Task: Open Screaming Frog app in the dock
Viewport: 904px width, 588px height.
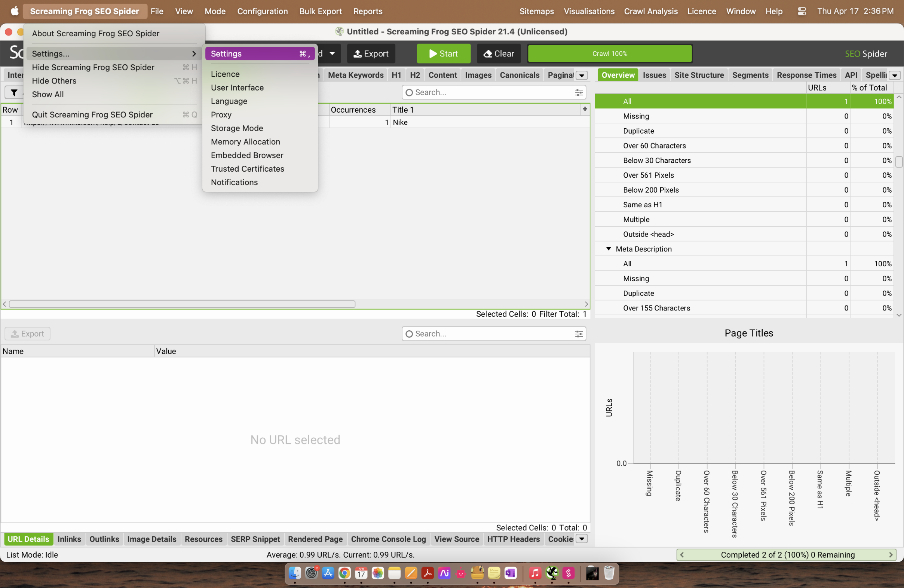Action: pyautogui.click(x=552, y=573)
